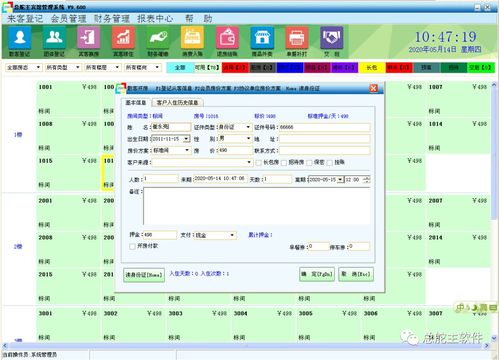Close the guest check-in dialog

pos(374,88)
